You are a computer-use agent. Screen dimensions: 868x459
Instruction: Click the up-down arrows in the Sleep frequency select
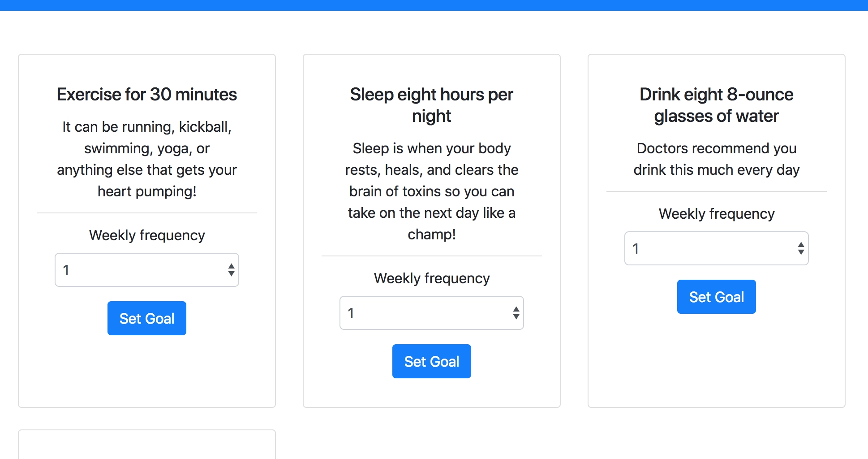[516, 313]
